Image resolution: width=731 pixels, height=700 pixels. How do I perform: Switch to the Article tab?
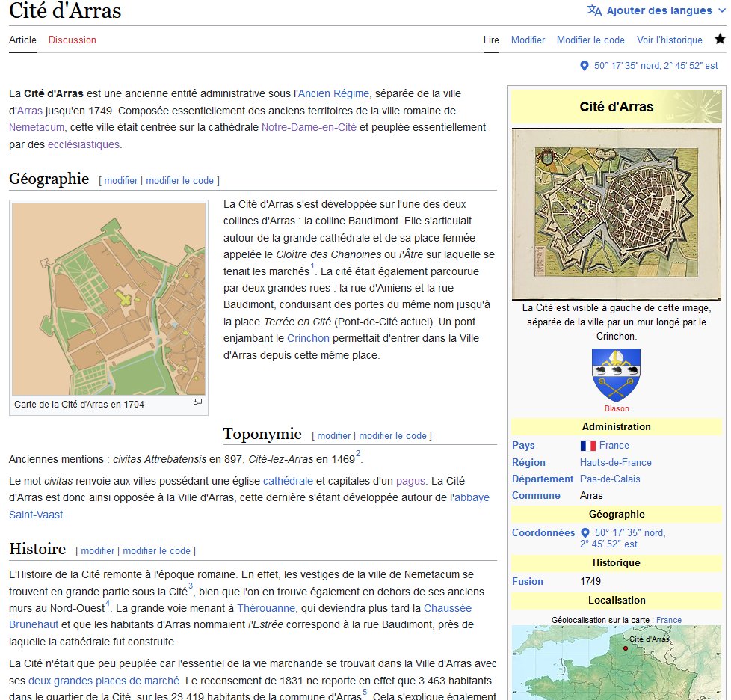22,40
